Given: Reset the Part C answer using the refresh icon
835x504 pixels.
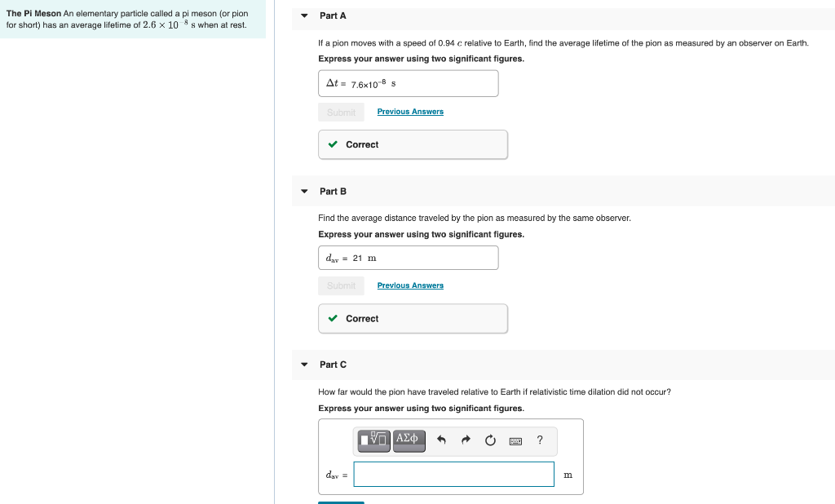Looking at the screenshot, I should pos(489,440).
